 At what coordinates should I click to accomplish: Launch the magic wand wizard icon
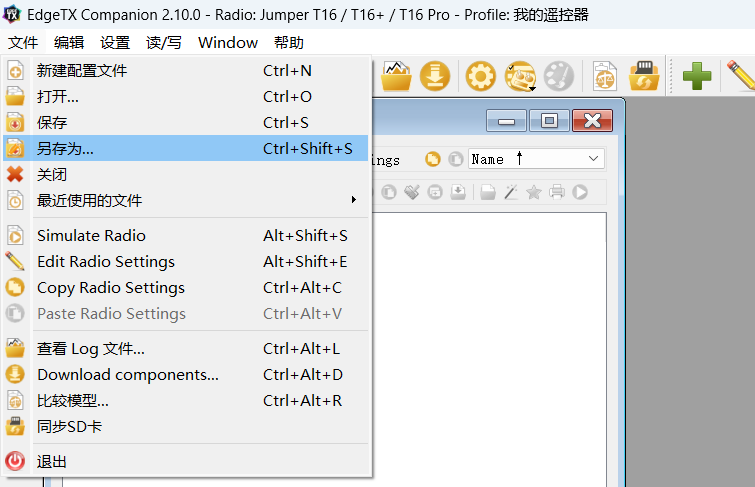[x=511, y=193]
